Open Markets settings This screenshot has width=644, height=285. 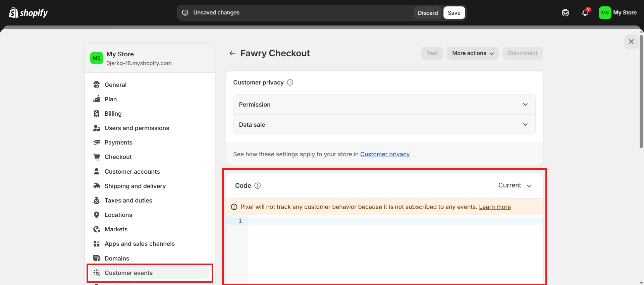pyautogui.click(x=150, y=229)
